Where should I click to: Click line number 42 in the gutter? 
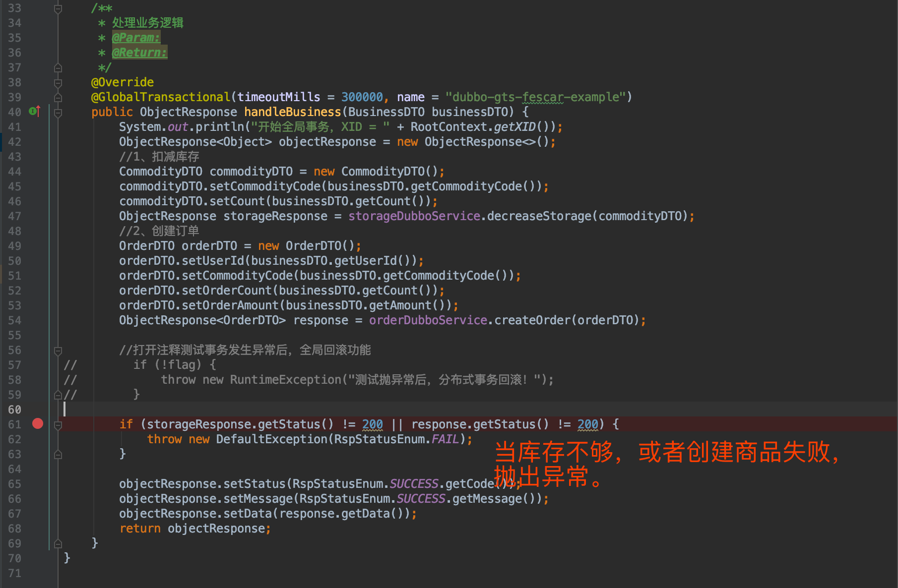tap(14, 142)
